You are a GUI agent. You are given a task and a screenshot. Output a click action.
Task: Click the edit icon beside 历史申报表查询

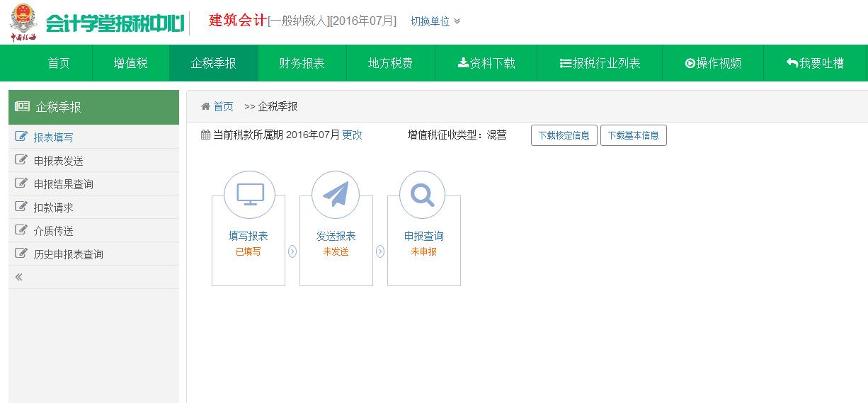click(x=21, y=254)
